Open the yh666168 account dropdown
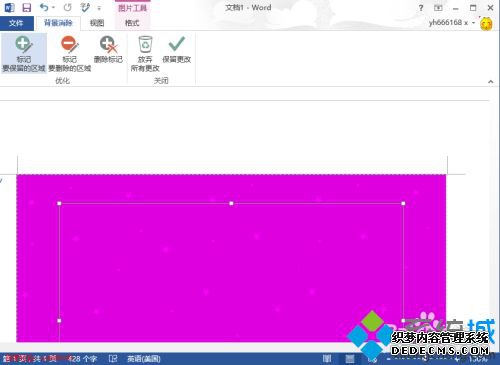500x365 pixels. click(473, 23)
